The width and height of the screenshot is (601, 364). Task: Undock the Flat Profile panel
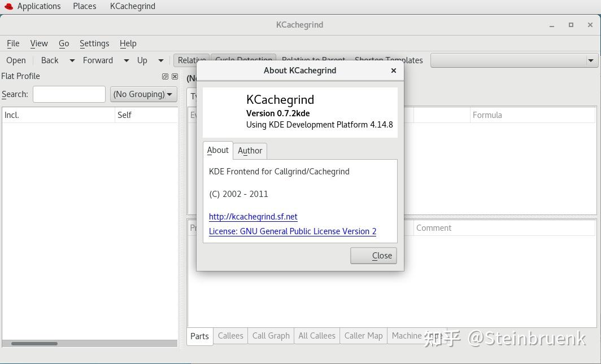point(165,76)
